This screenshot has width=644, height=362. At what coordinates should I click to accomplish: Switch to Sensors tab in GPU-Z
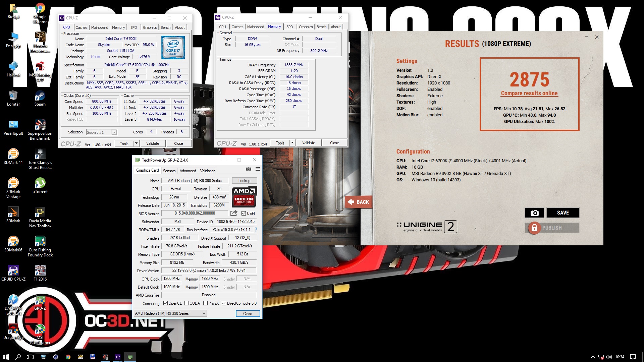pyautogui.click(x=169, y=171)
